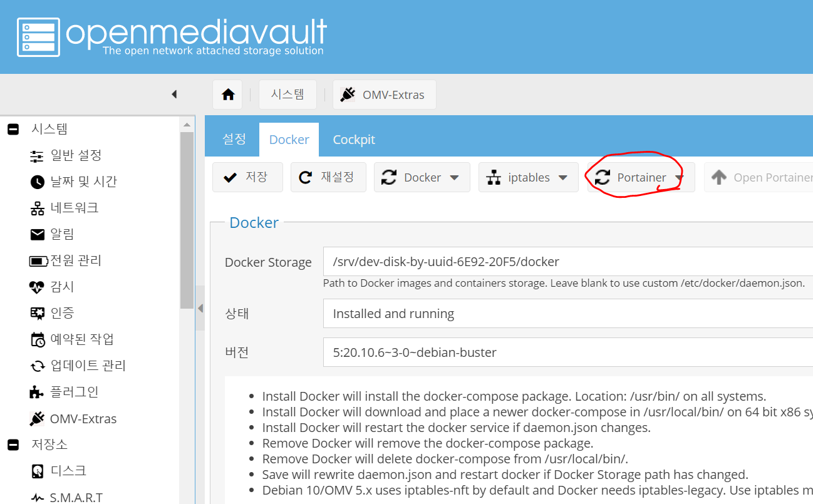
Task: Click the OMV-Extras breadcrumb label
Action: click(x=393, y=95)
